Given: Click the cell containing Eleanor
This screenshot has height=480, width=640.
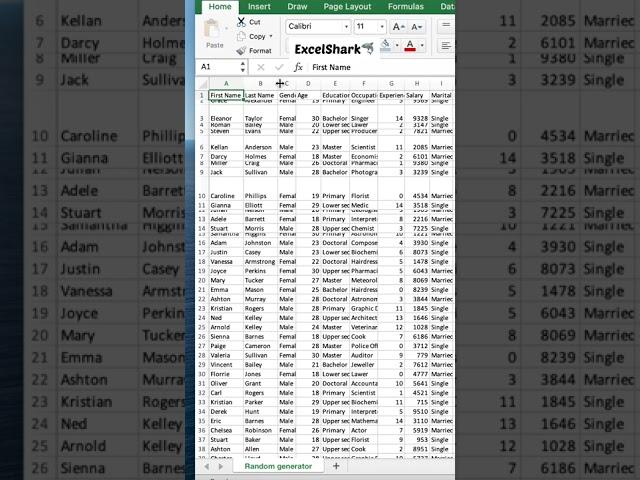Looking at the screenshot, I should [x=226, y=112].
